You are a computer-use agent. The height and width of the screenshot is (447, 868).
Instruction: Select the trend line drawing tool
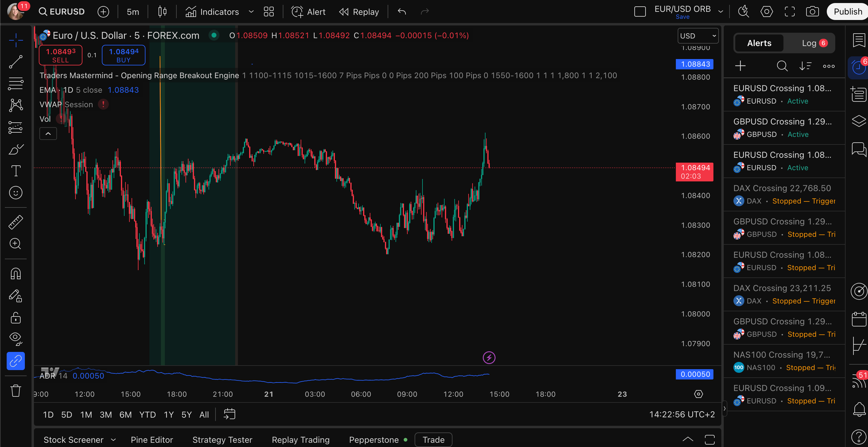tap(15, 62)
